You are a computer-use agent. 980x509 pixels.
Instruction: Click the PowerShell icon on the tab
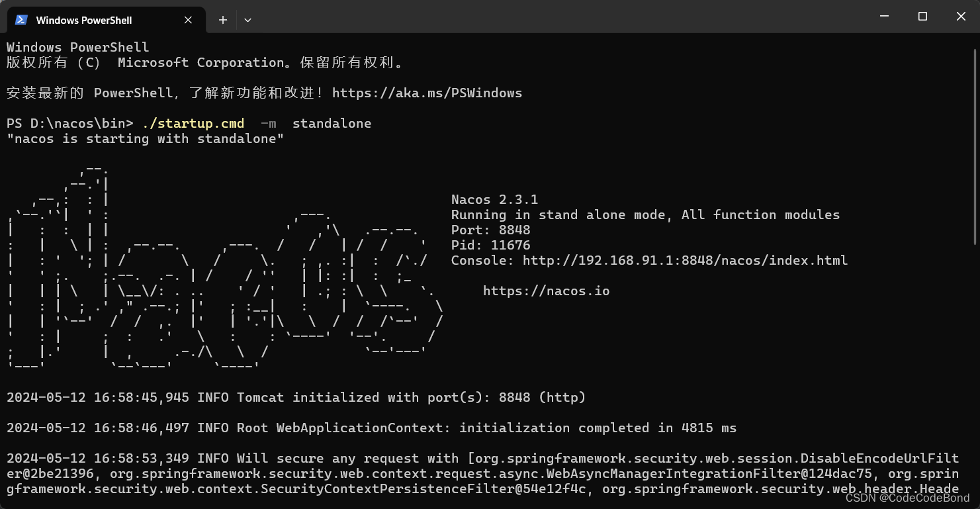(x=21, y=20)
